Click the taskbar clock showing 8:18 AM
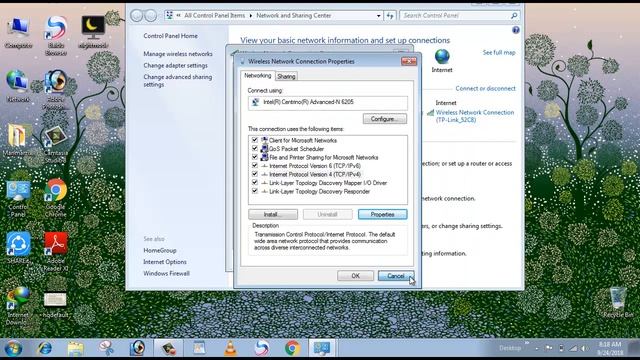The width and height of the screenshot is (640, 360). click(x=610, y=348)
